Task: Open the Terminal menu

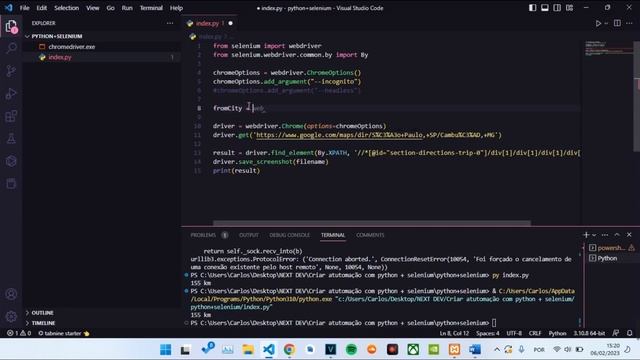Action: tap(151, 8)
